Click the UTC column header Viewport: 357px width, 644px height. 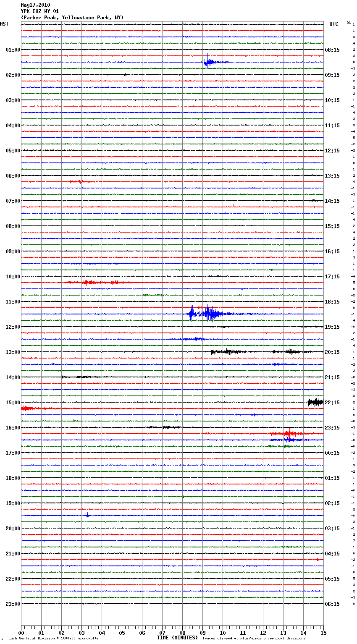click(x=334, y=24)
